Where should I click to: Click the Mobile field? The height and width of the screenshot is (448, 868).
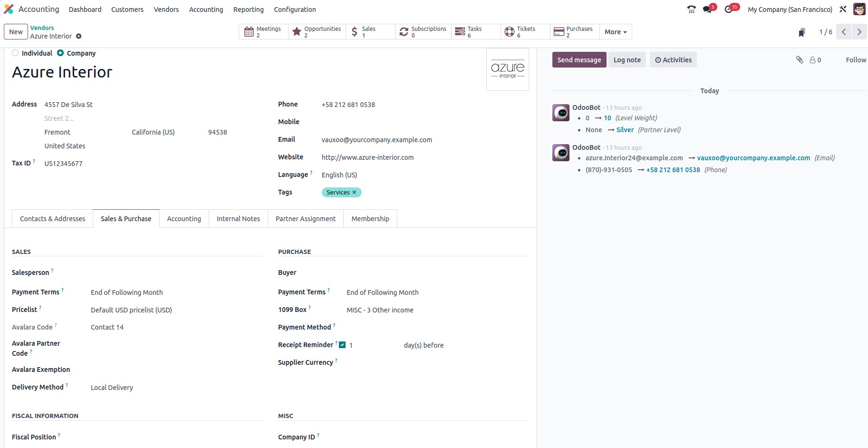(425, 122)
